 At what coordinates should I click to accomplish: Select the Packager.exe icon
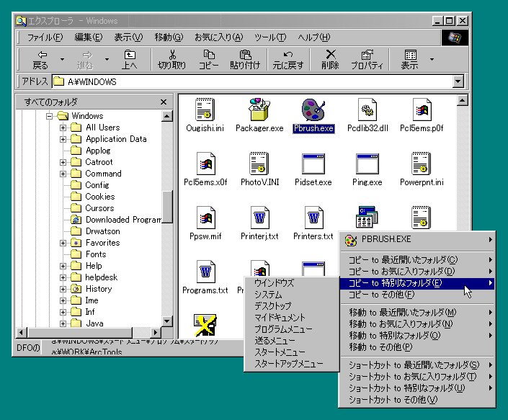coord(259,110)
